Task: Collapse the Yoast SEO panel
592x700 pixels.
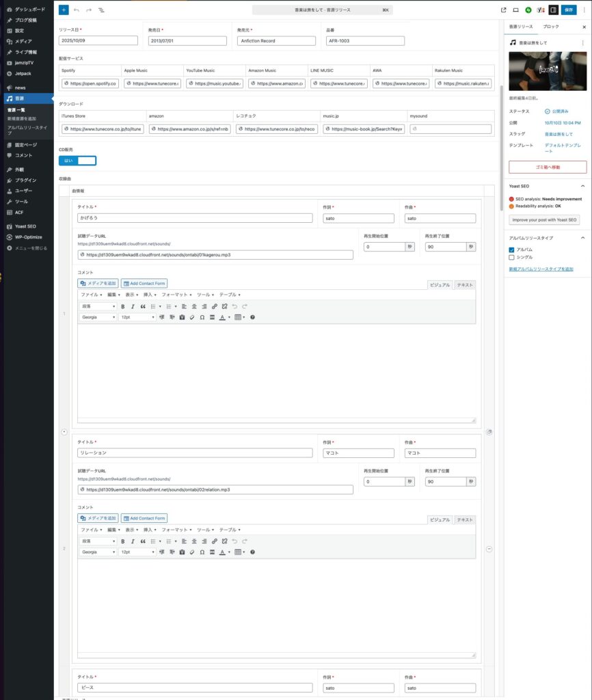Action: pyautogui.click(x=582, y=186)
